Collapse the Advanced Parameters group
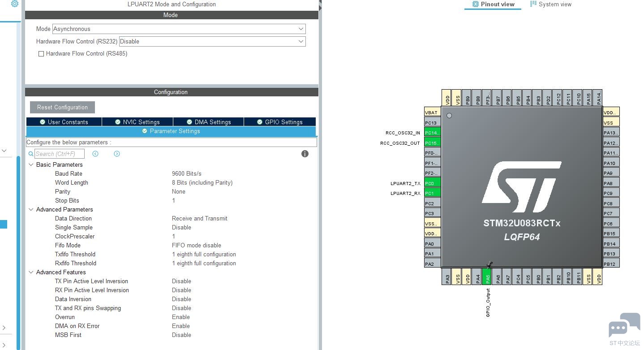The image size is (644, 350). point(31,209)
